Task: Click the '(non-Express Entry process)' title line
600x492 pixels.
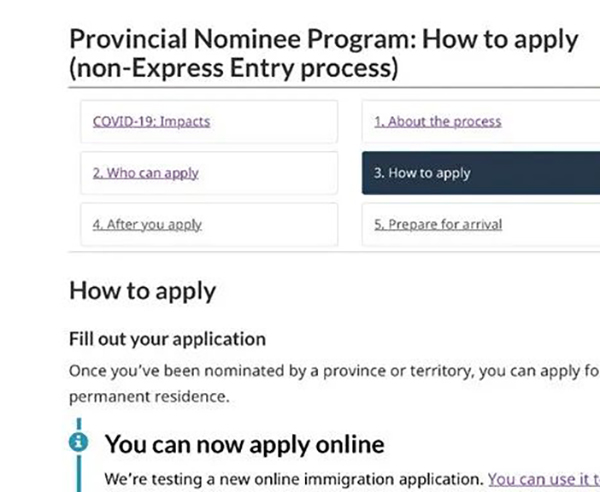Action: (234, 68)
